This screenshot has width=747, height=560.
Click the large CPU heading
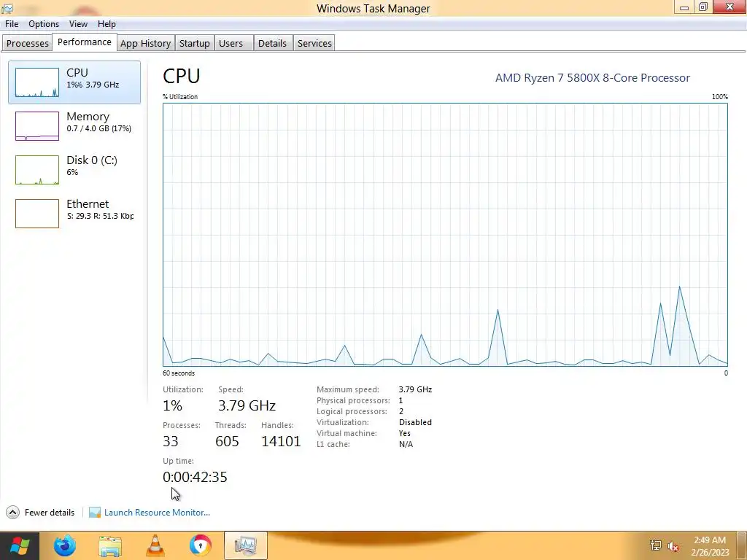(182, 76)
